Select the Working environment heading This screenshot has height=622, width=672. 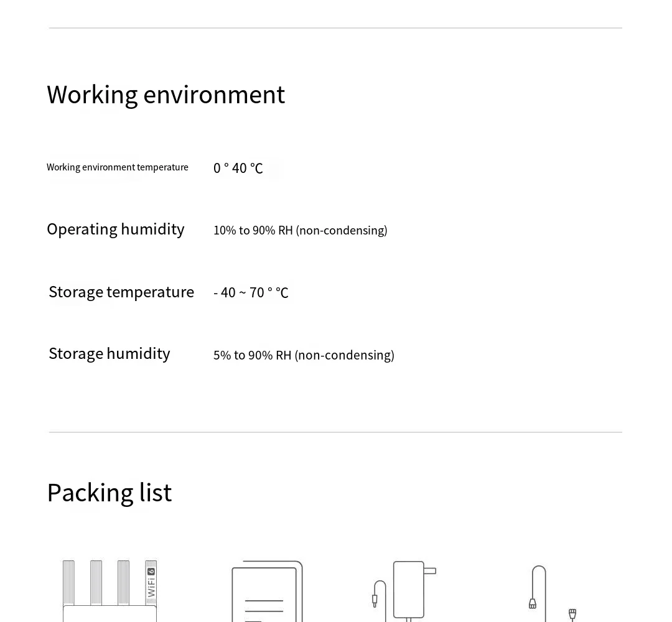pyautogui.click(x=166, y=95)
